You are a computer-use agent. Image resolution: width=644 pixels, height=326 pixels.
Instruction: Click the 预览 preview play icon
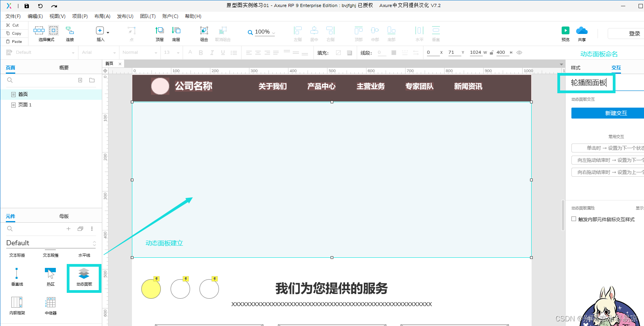tap(566, 30)
